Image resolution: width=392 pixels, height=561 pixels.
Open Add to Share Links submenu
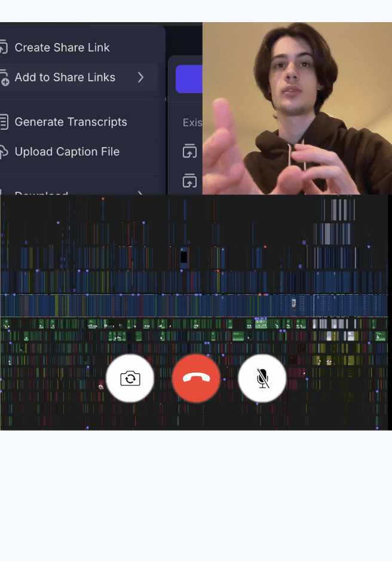pos(79,77)
